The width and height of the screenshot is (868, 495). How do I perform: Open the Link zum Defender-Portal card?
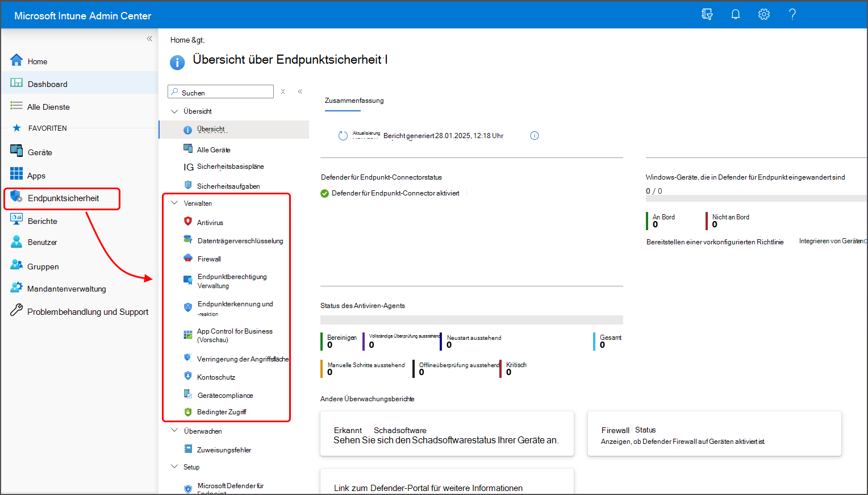click(x=447, y=481)
